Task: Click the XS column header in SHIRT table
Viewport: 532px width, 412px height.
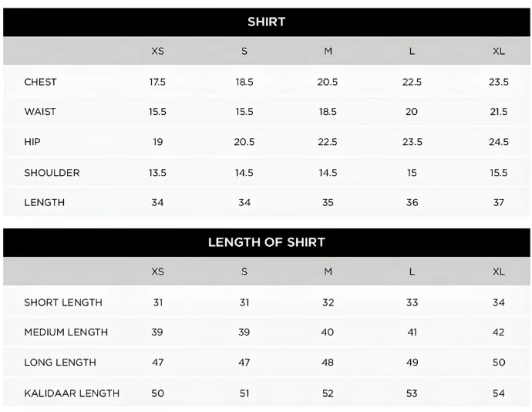Action: (157, 52)
